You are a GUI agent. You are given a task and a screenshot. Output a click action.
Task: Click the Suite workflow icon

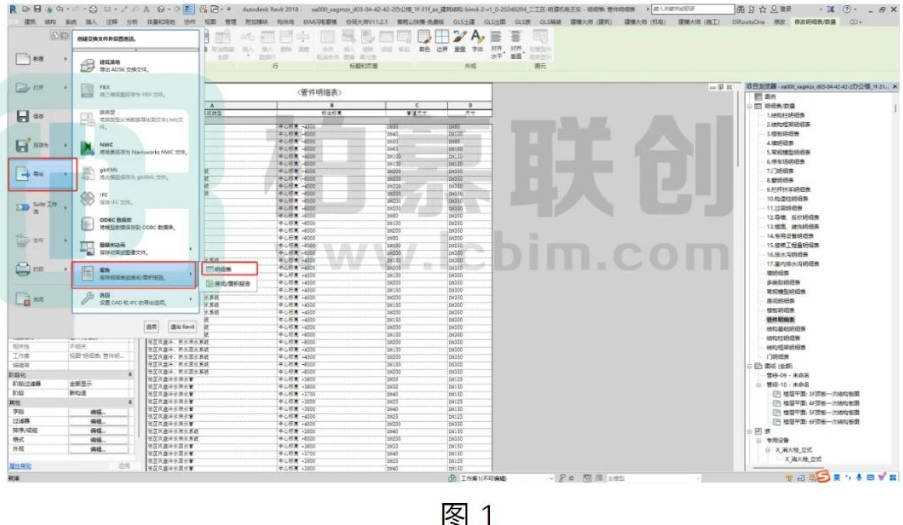22,207
